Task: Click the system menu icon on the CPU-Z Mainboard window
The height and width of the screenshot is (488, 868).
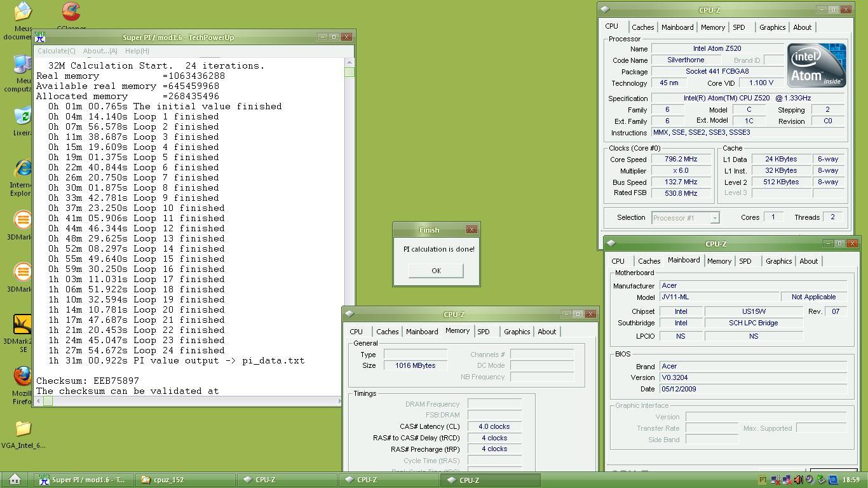Action: [611, 243]
